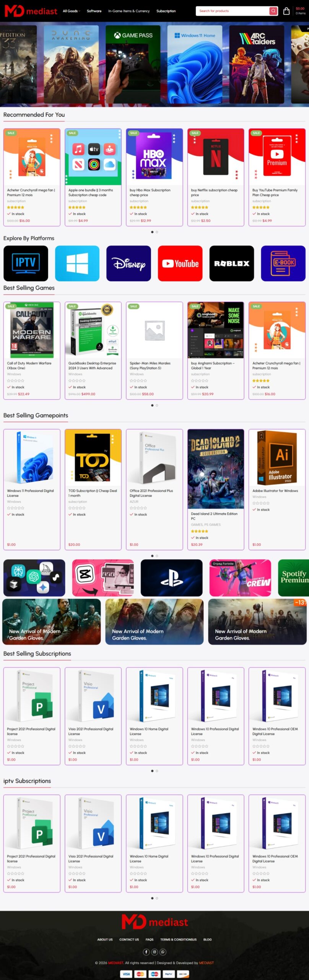Open the shopping cart icon
The width and height of the screenshot is (309, 980).
286,11
